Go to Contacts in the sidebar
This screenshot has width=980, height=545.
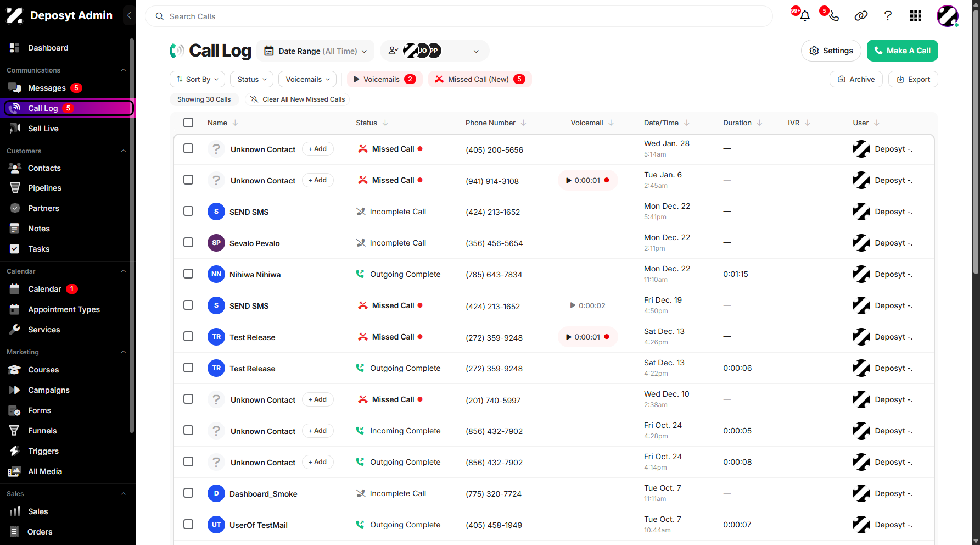click(x=44, y=168)
